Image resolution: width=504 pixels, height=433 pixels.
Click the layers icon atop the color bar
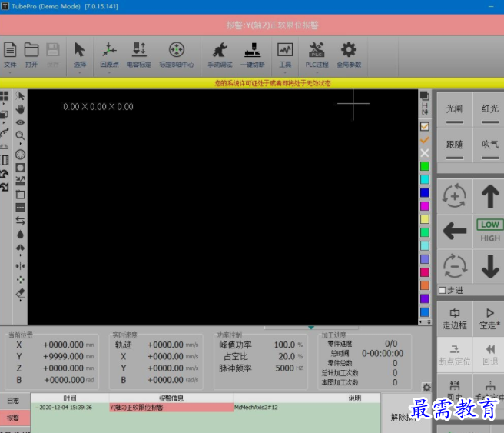(425, 95)
